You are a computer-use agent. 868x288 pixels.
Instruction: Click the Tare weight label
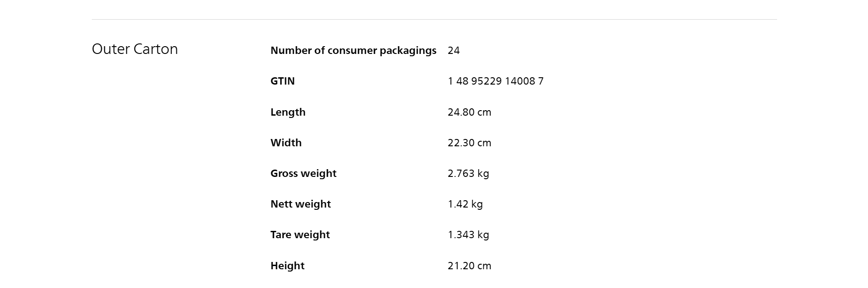300,235
